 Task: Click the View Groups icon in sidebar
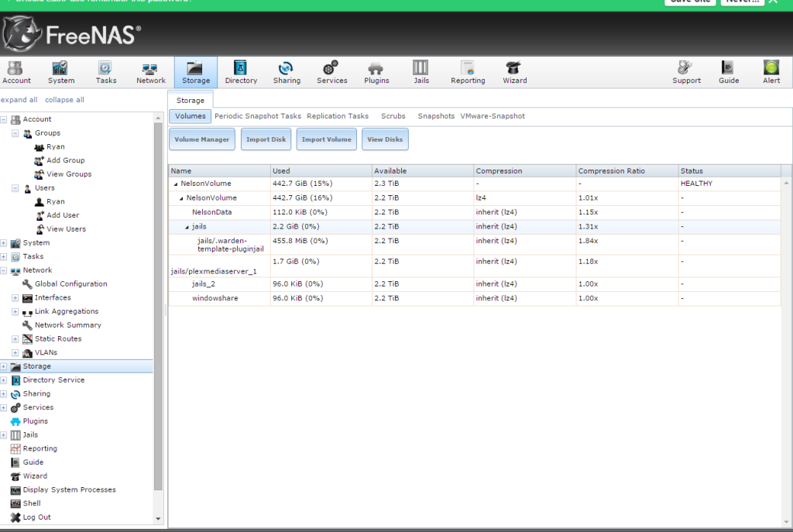point(39,174)
